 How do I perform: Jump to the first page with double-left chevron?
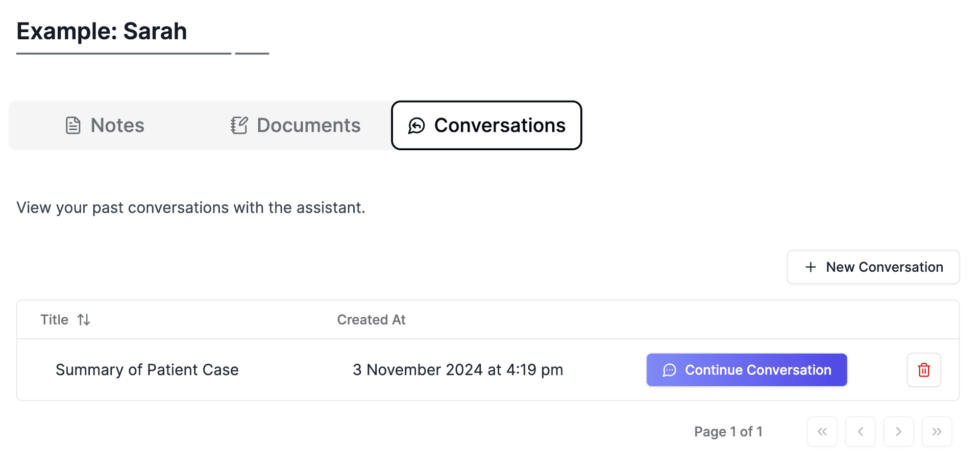click(822, 432)
